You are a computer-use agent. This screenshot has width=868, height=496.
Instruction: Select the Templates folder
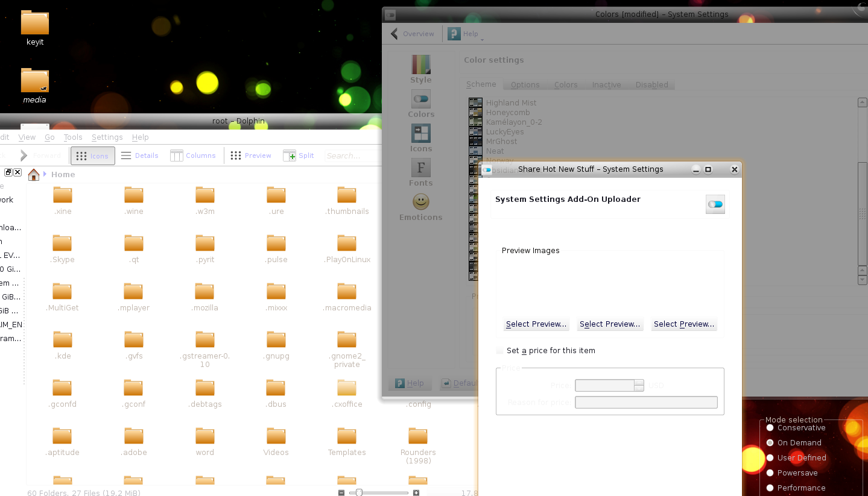pos(347,442)
